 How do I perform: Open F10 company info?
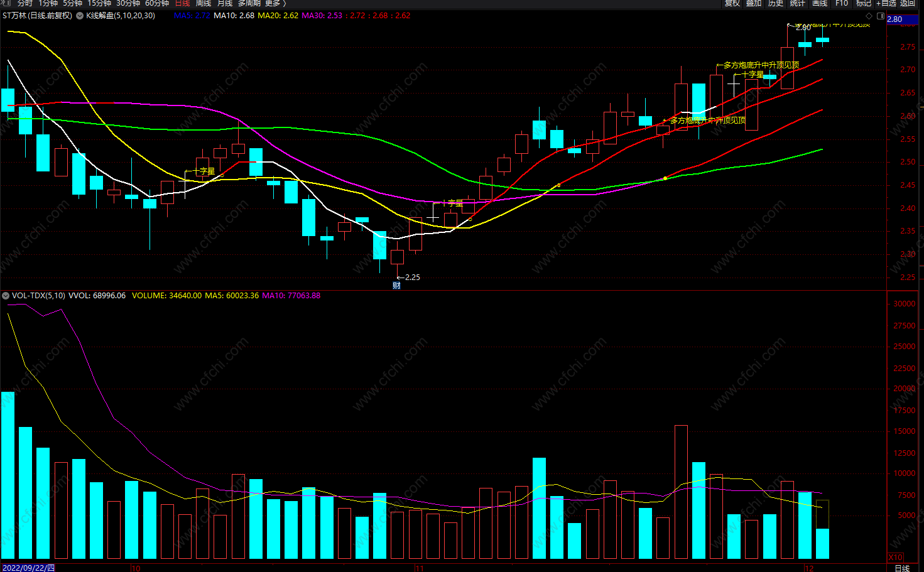(x=842, y=3)
